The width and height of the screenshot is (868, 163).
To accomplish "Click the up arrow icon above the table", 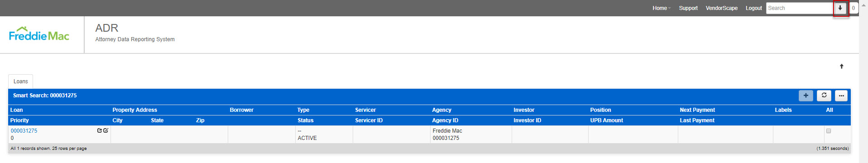I will pos(842,67).
